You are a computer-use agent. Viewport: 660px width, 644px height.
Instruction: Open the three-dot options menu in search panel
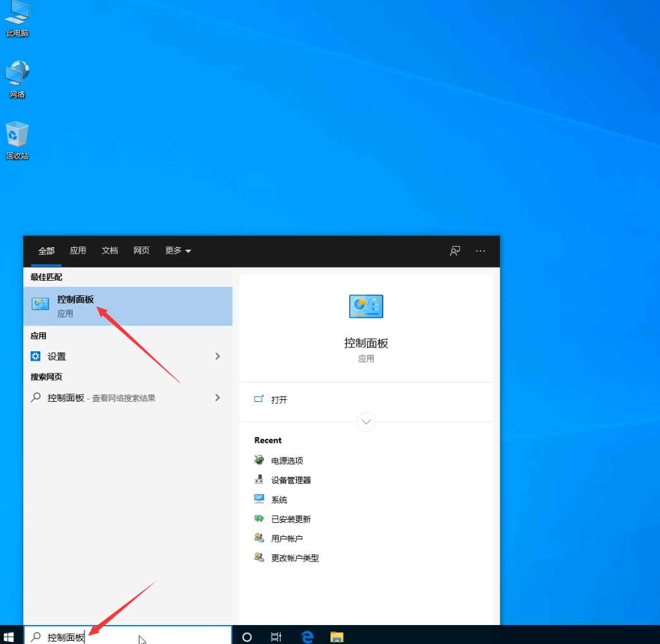pos(480,251)
